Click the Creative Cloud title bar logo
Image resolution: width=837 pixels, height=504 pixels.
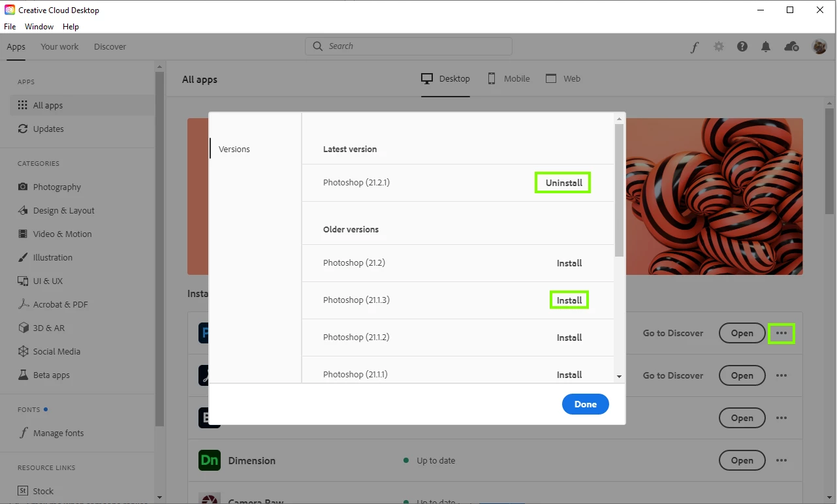(9, 10)
